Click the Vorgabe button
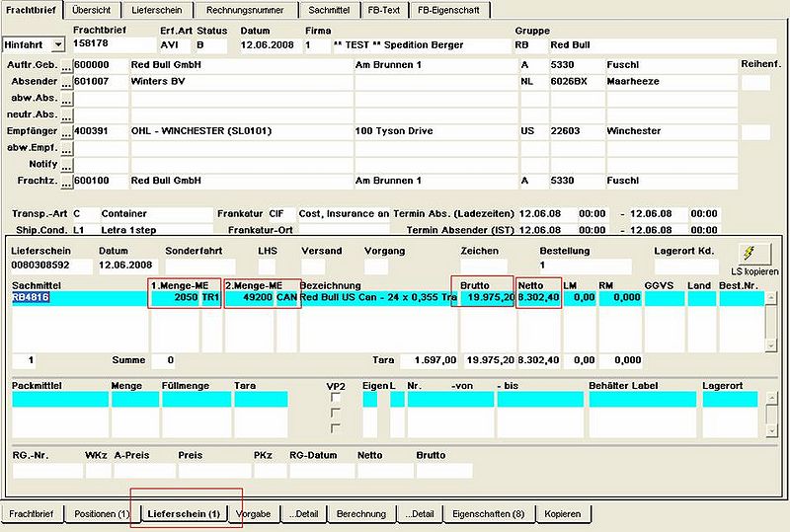790x532 pixels. [254, 514]
